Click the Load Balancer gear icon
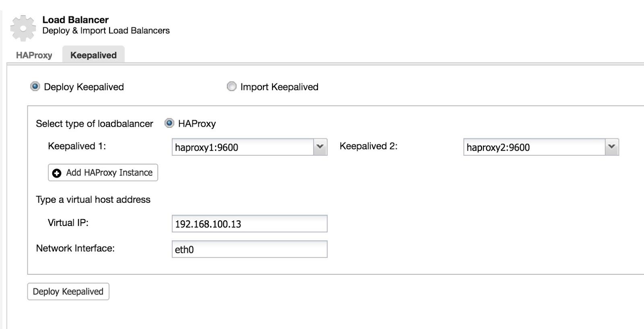This screenshot has height=329, width=644. coord(23,28)
